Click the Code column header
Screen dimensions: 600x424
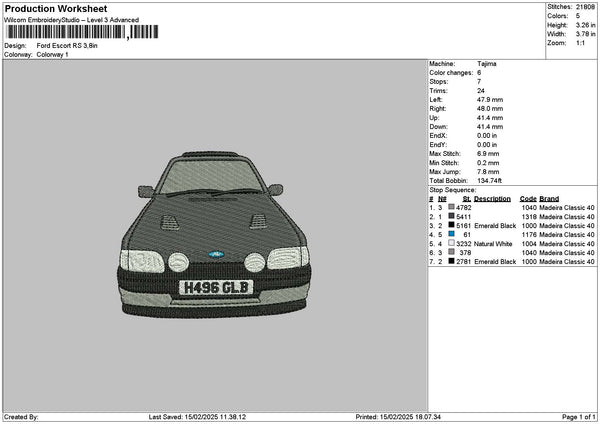click(x=528, y=198)
